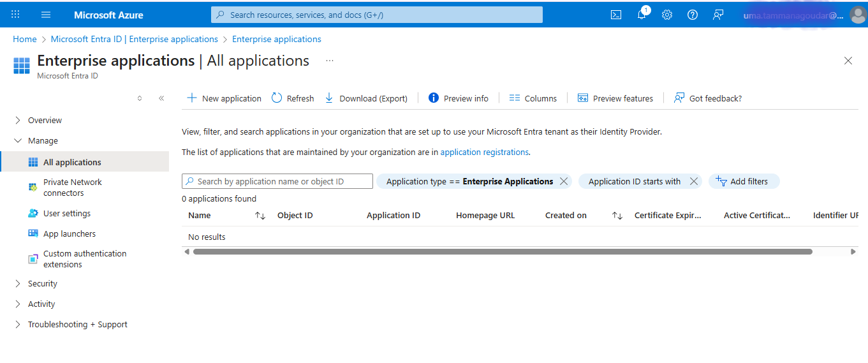This screenshot has height=363, width=868.
Task: Click the Object ID column header
Action: (295, 216)
